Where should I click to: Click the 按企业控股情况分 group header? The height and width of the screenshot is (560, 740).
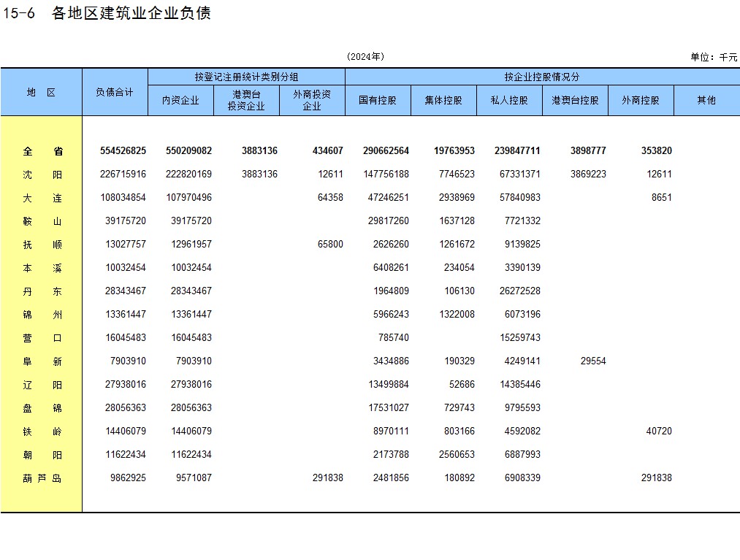(x=542, y=77)
